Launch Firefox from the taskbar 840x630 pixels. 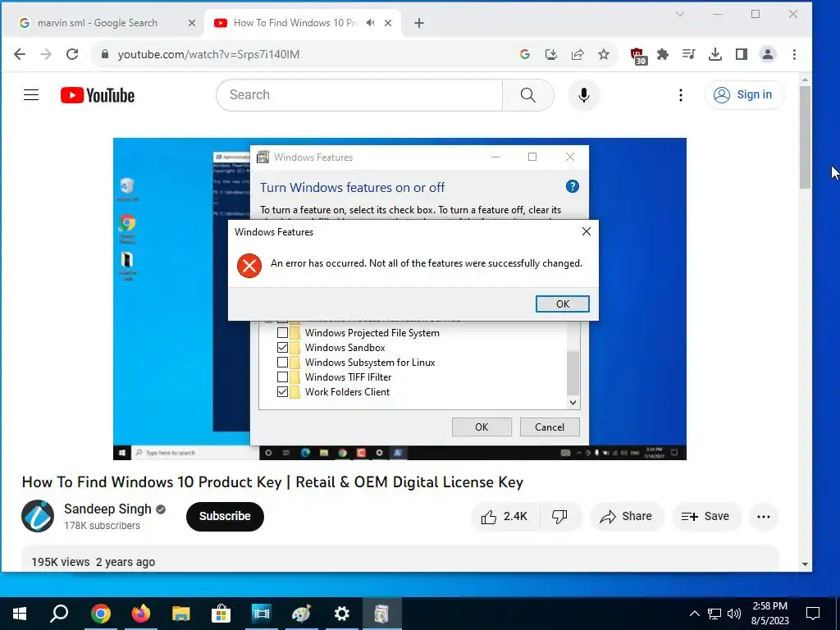pos(141,614)
